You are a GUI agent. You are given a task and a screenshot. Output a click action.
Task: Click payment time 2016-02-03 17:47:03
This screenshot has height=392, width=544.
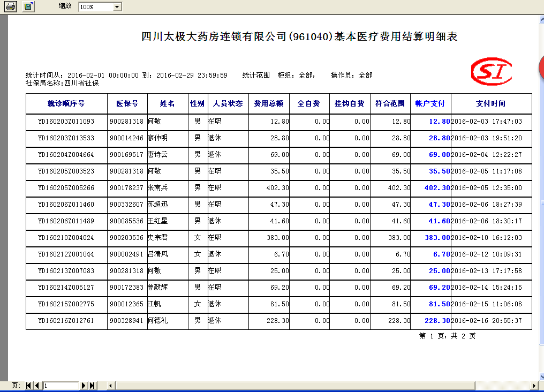pos(486,122)
